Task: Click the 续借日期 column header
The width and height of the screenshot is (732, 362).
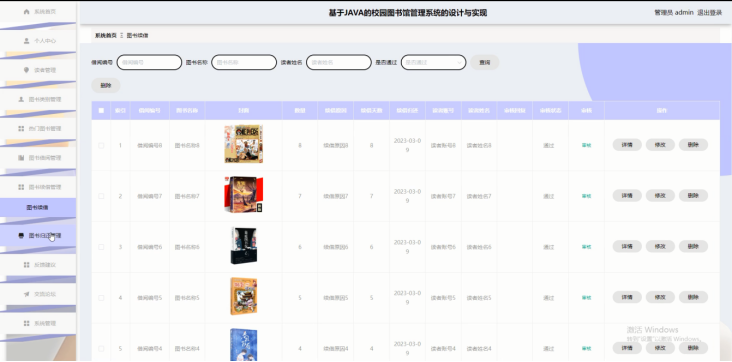Action: click(407, 111)
